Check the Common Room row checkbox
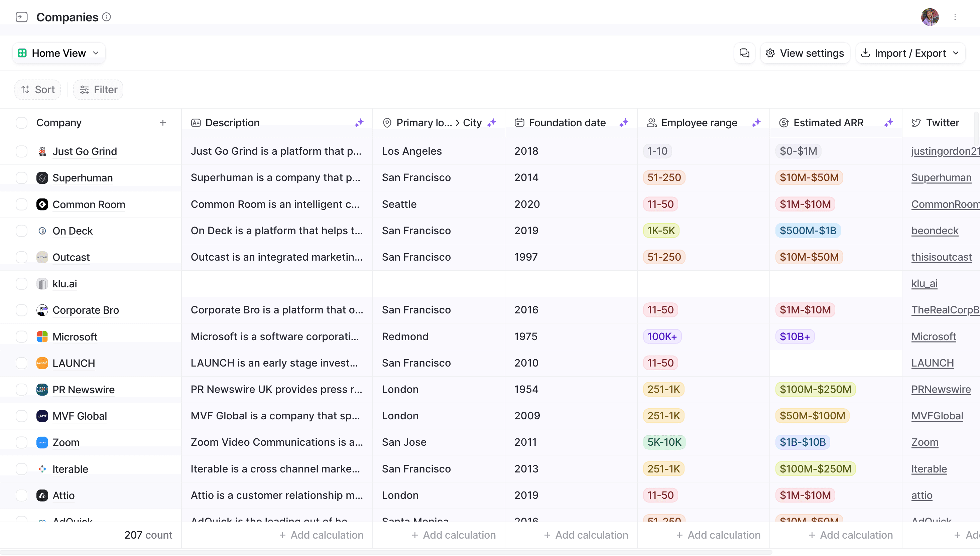Viewport: 980px width, 556px height. 21,204
